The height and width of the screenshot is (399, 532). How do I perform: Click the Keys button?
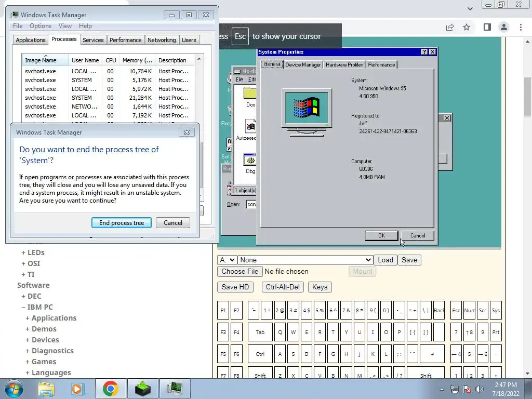(320, 287)
